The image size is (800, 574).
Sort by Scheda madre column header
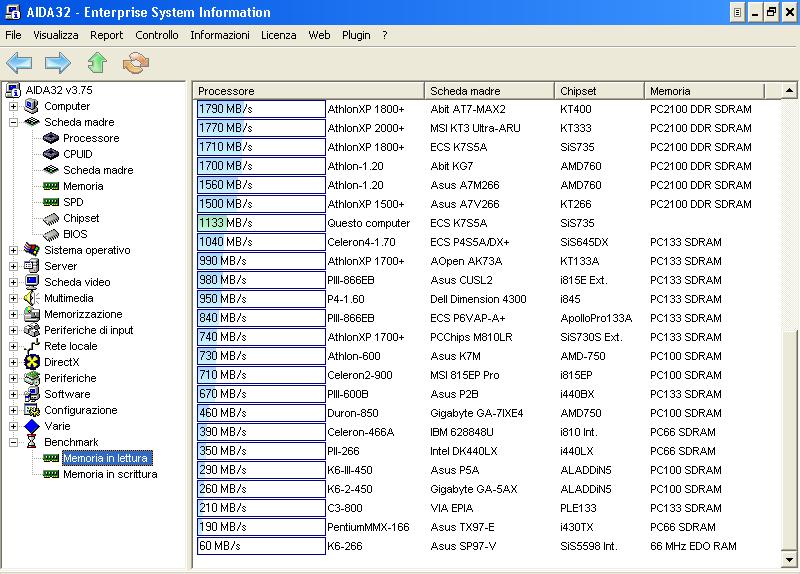click(x=489, y=91)
